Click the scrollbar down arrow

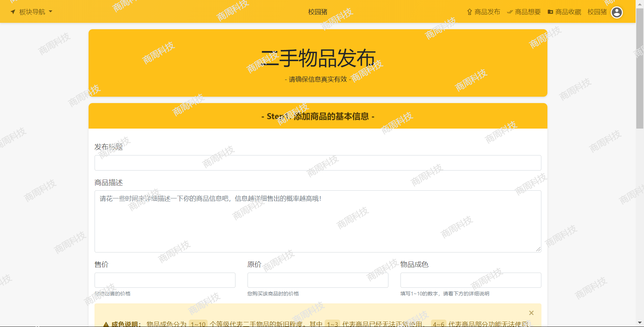point(640,323)
